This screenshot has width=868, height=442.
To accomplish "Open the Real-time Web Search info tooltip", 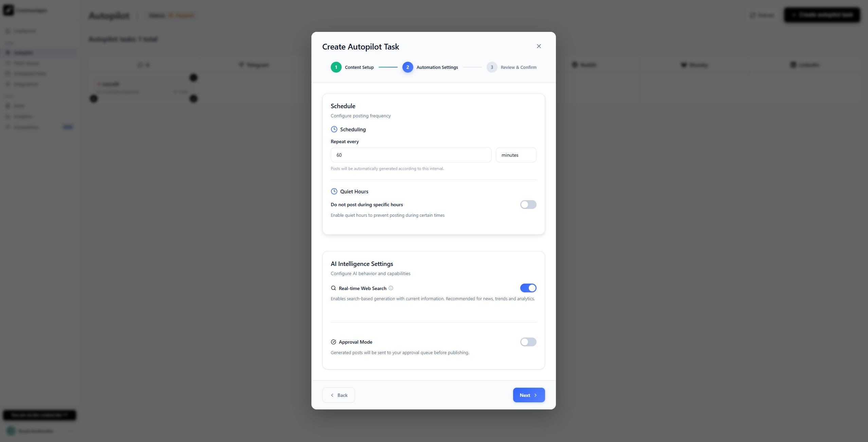I will tap(391, 288).
